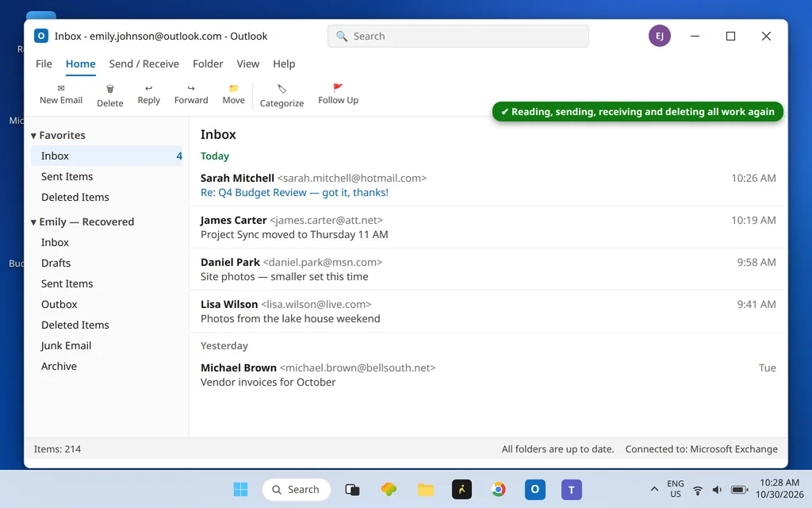812x508 pixels.
Task: Open the ENG US language switcher
Action: click(676, 489)
